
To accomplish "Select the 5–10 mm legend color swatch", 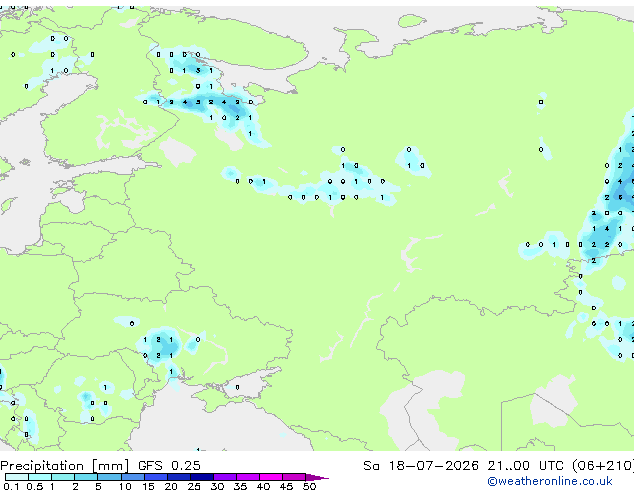I will (109, 477).
